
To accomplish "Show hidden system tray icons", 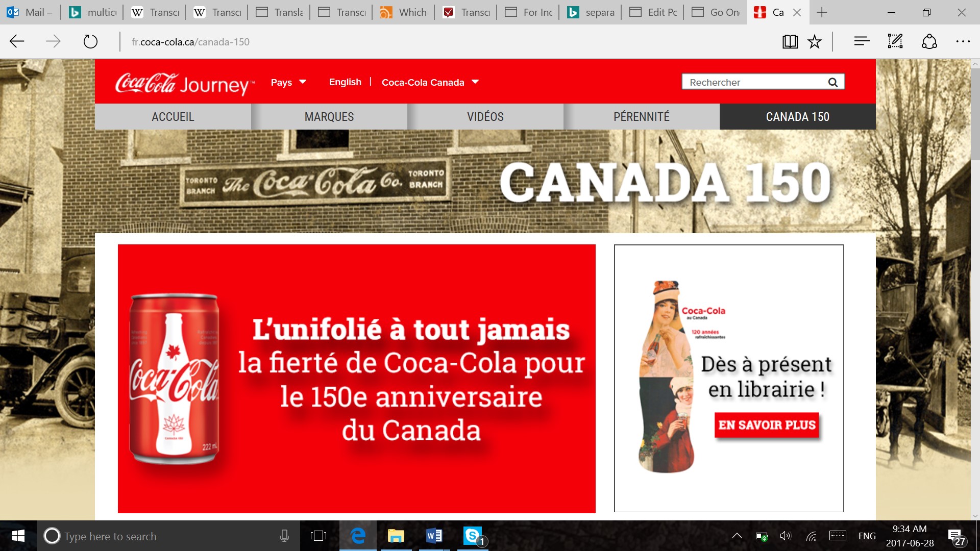I will tap(737, 536).
